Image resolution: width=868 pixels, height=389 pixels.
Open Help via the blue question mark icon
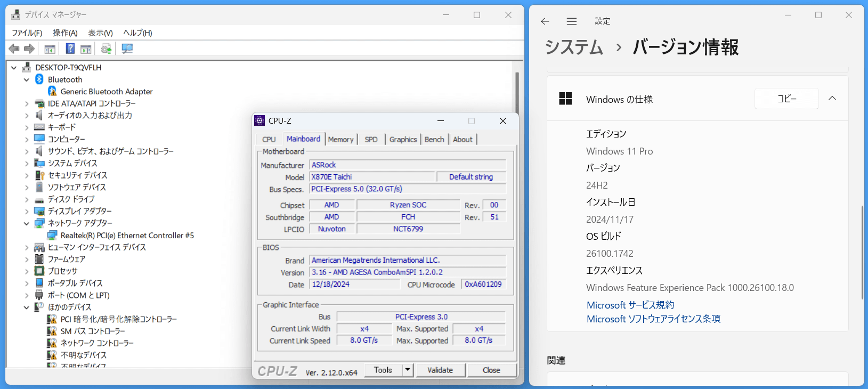(70, 49)
